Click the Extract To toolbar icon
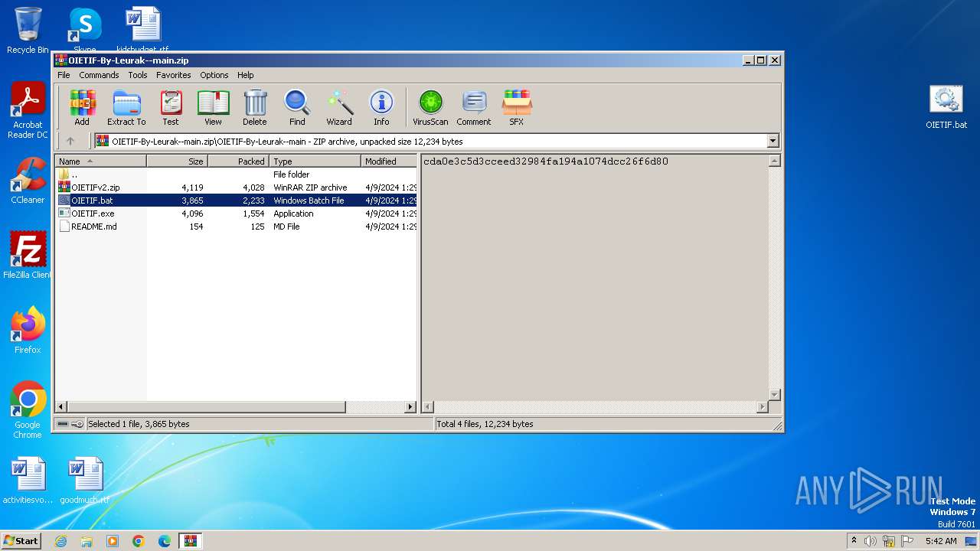 pos(126,107)
